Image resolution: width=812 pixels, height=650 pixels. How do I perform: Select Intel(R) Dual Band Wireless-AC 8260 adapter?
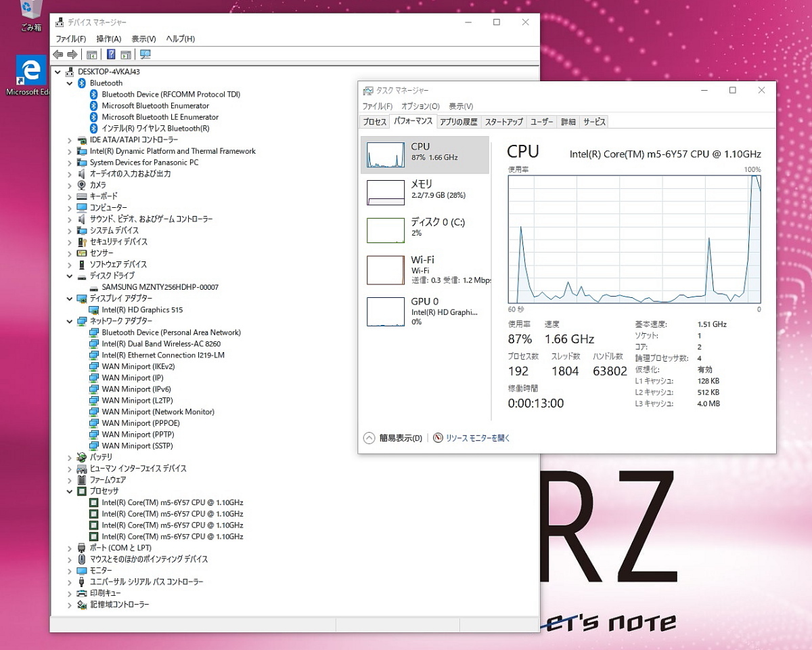click(x=160, y=344)
